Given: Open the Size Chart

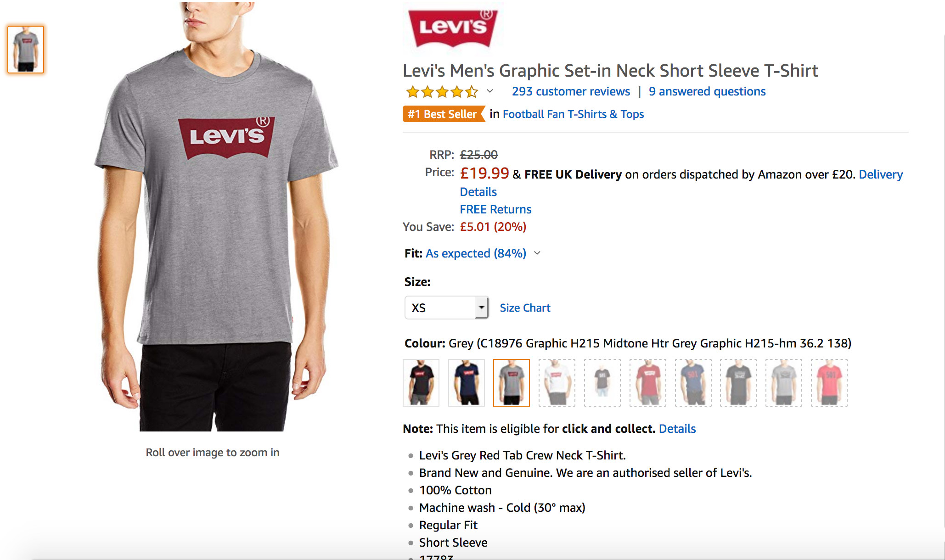Looking at the screenshot, I should pos(525,308).
